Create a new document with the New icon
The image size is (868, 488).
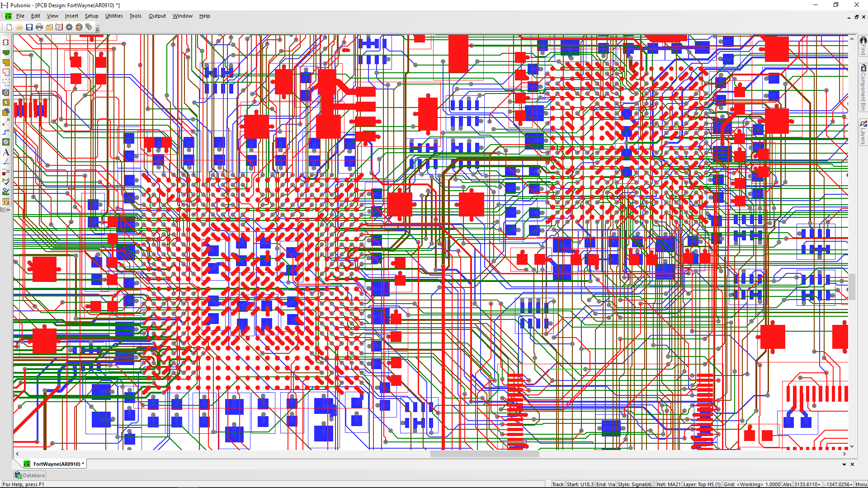pyautogui.click(x=9, y=27)
